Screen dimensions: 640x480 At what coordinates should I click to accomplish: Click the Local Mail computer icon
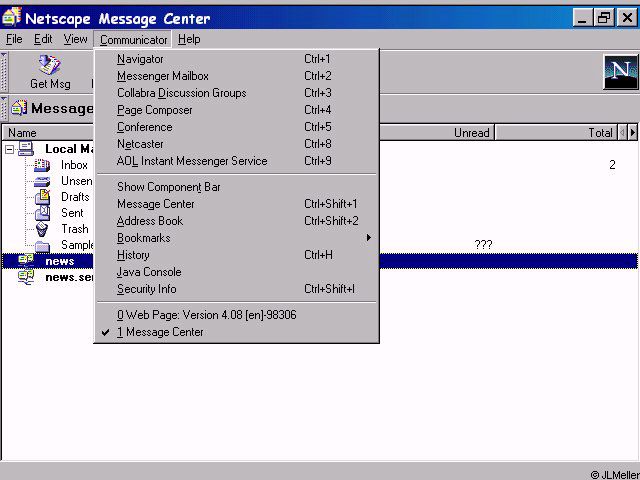click(x=26, y=149)
